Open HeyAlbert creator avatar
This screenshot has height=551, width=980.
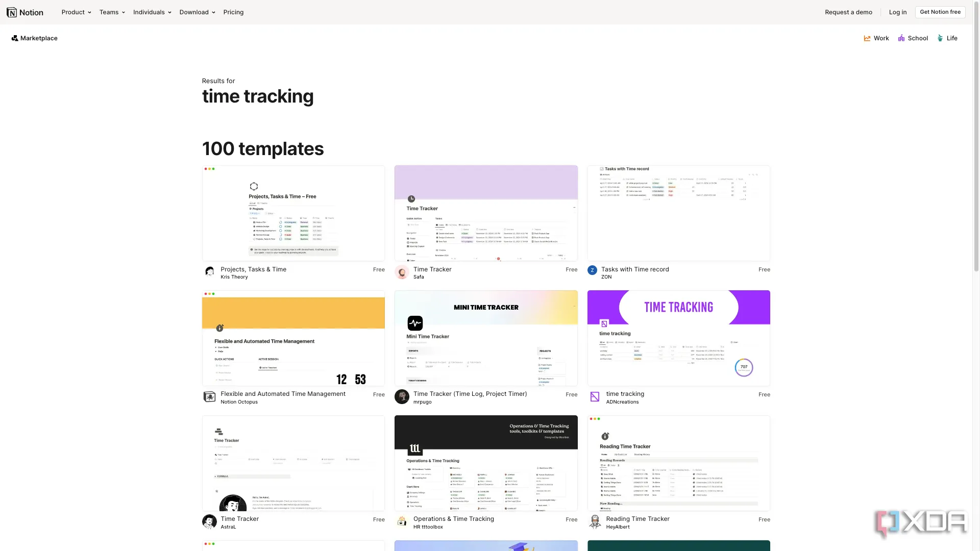click(595, 522)
